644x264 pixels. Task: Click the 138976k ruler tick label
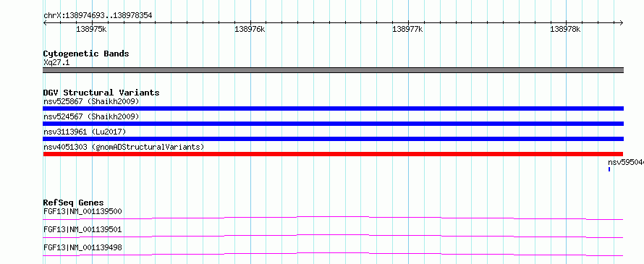250,29
